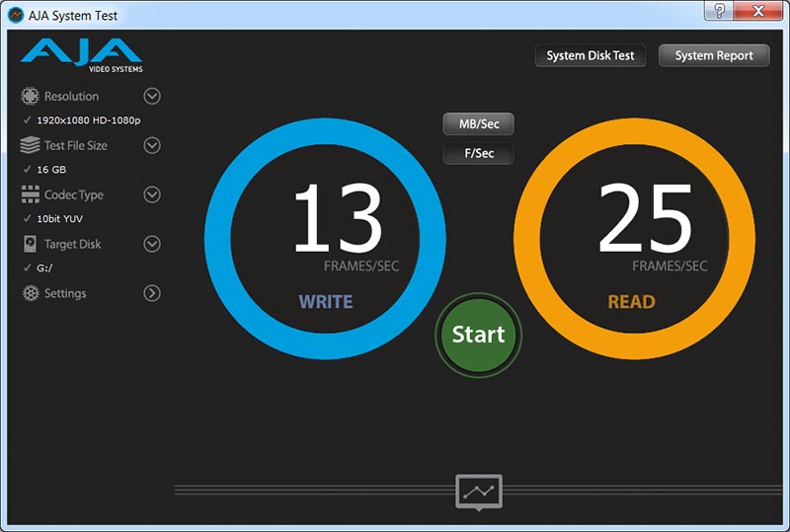The height and width of the screenshot is (532, 790).
Task: Open the graph view chart icon
Action: point(479,492)
